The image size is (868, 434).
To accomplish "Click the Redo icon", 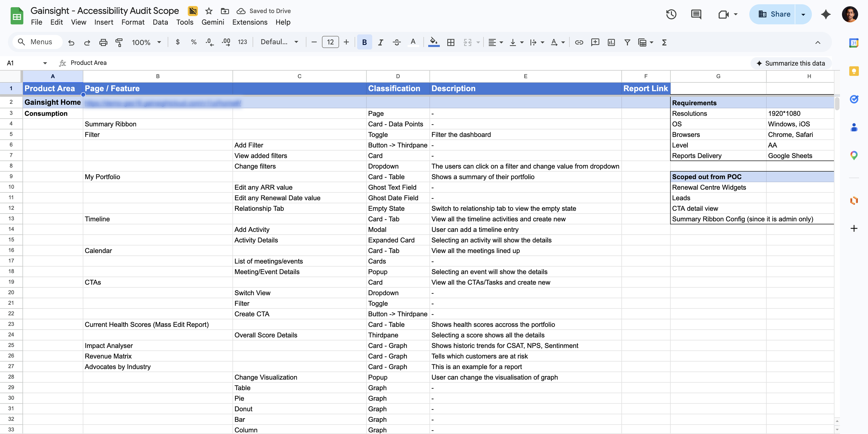I will coord(87,42).
